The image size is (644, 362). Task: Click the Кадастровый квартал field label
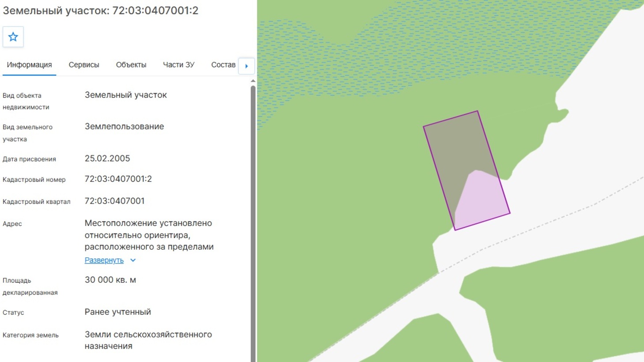(37, 202)
